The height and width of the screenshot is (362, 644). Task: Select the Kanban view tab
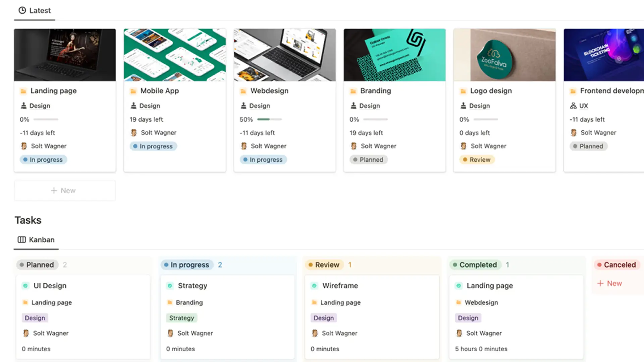pyautogui.click(x=36, y=240)
